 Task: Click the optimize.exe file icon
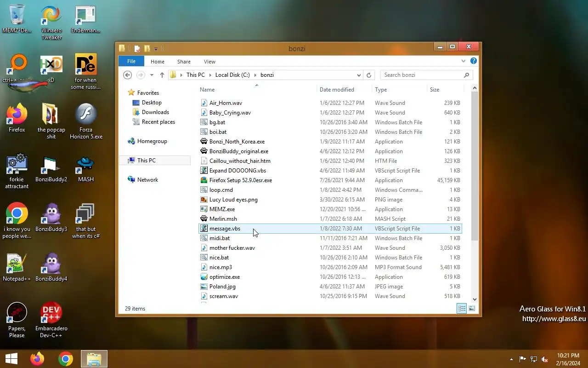click(204, 277)
